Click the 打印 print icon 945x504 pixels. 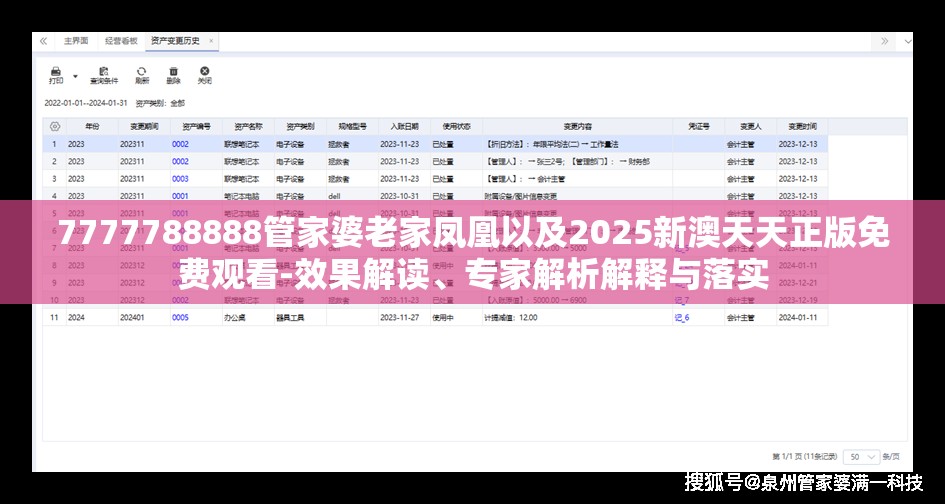point(55,75)
